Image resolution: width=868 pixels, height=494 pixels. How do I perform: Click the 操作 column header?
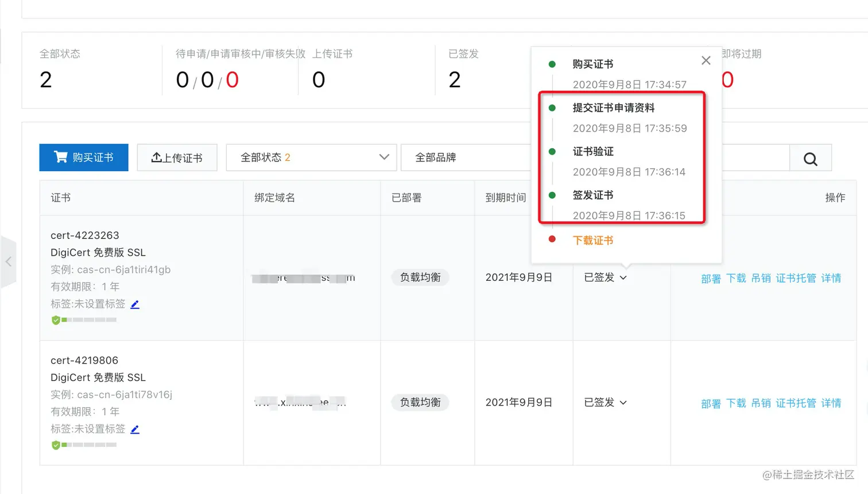pos(835,198)
